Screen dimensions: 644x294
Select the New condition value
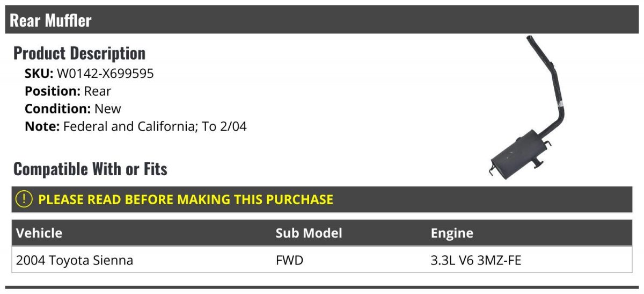pos(108,109)
